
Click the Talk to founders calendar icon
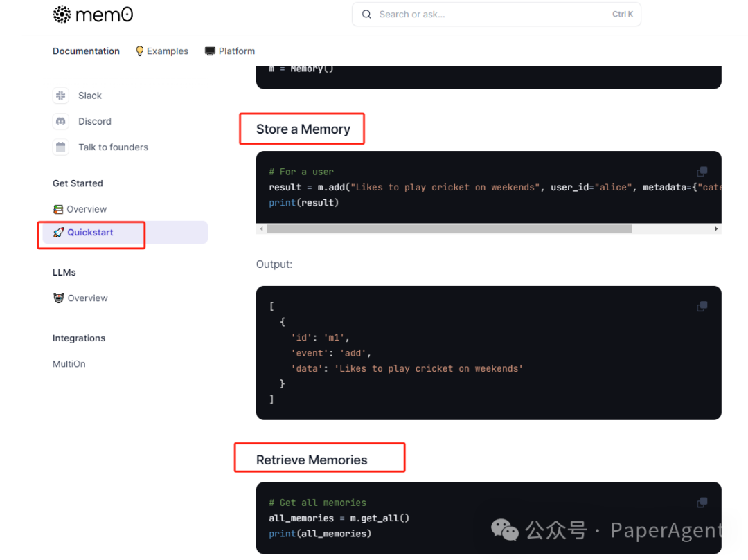tap(60, 147)
